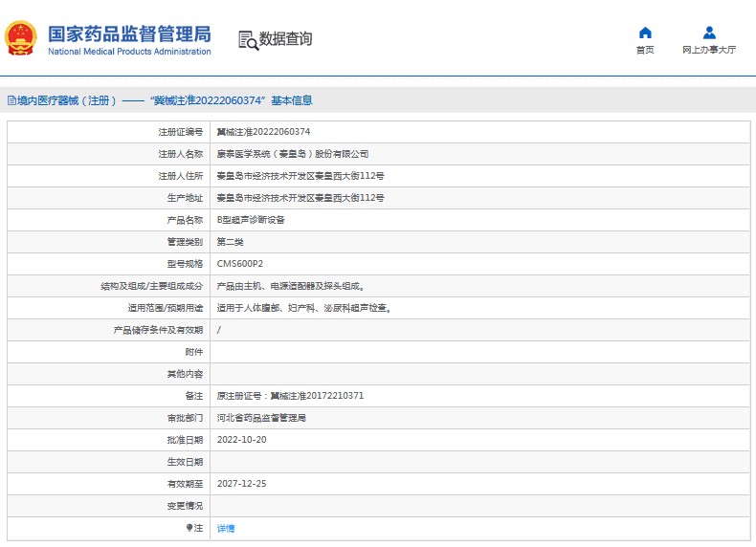This screenshot has width=756, height=547.
Task: Click the product name B型超声诊断设备
Action: 251,219
